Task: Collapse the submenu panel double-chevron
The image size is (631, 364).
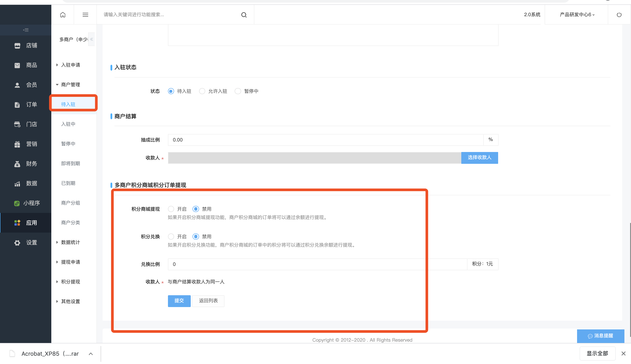Action: tap(92, 39)
